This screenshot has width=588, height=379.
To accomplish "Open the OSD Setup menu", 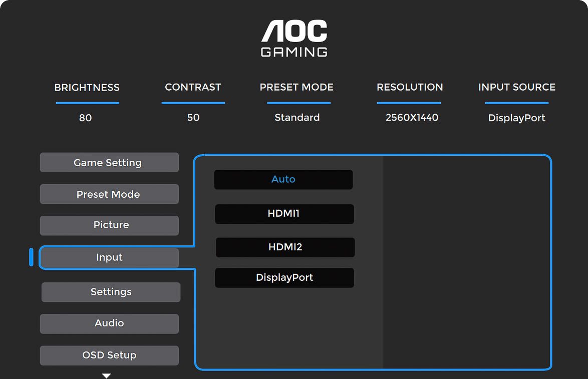I will tap(109, 355).
